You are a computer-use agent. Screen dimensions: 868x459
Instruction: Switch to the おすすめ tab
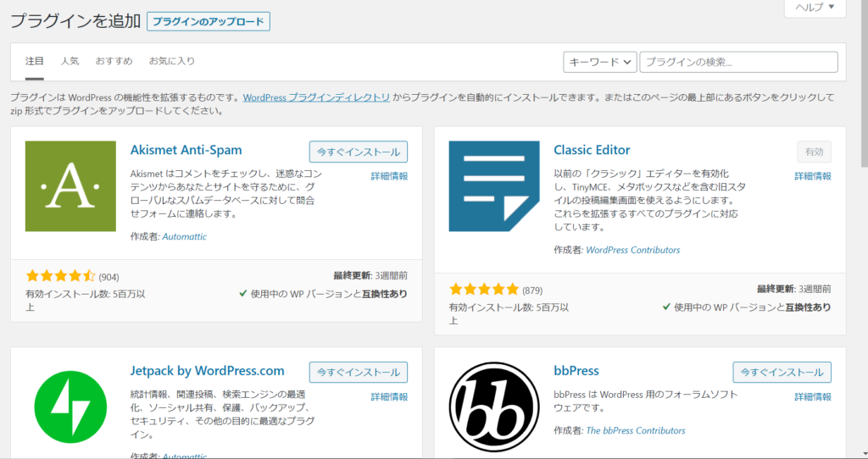(x=114, y=61)
